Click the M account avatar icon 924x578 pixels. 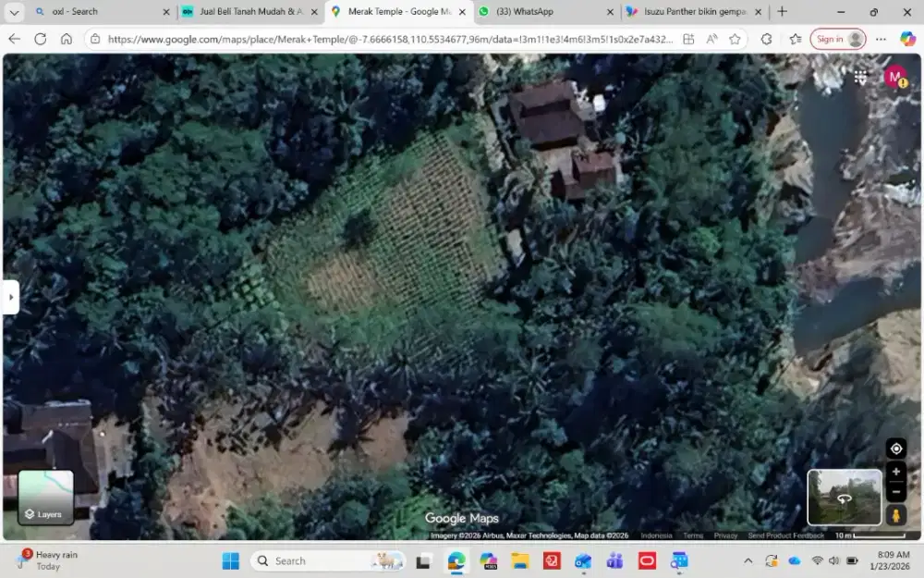pos(893,78)
